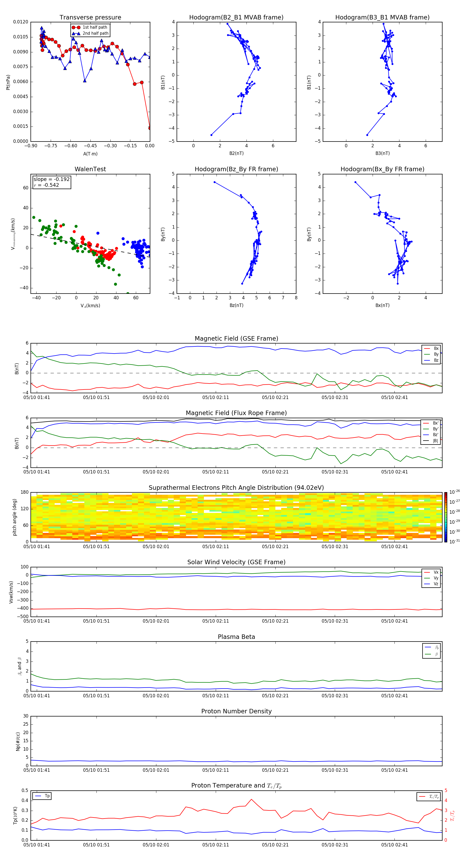Click the "Vsw(km/s)" y-axis label
Viewport: 473px width, 868px height.
(x=11, y=592)
